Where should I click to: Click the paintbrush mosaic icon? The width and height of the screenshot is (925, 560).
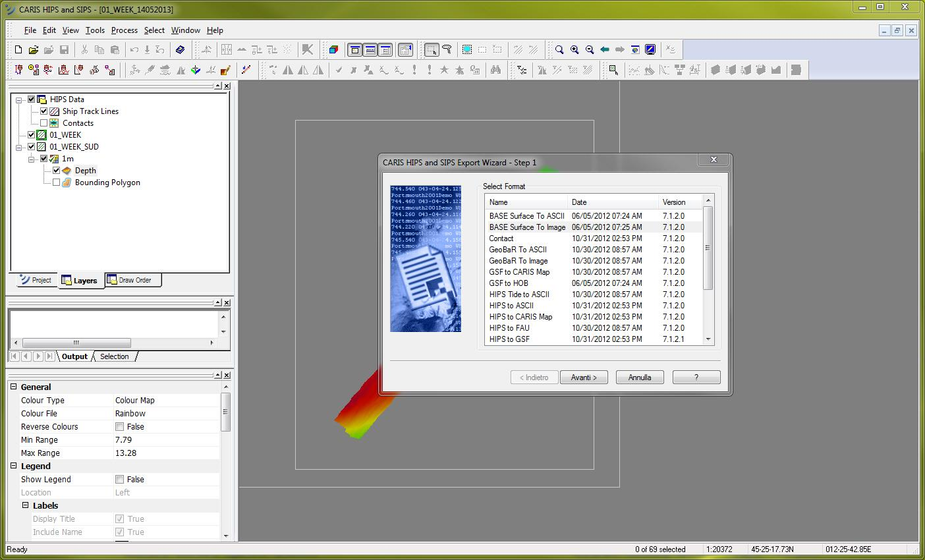pyautogui.click(x=226, y=70)
